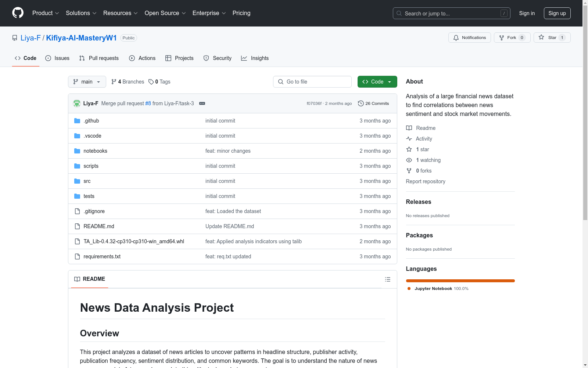588x368 pixels.
Task: Click Liya-F avatar in commit header
Action: pos(77,103)
